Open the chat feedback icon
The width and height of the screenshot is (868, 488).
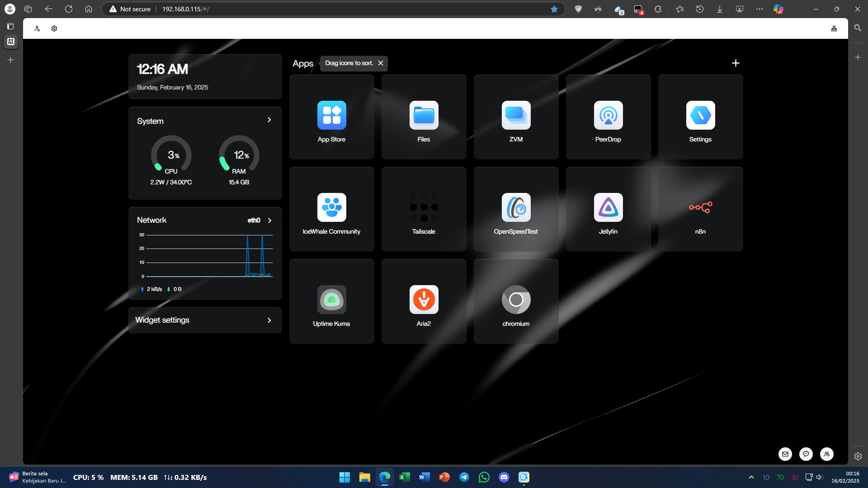(x=806, y=454)
